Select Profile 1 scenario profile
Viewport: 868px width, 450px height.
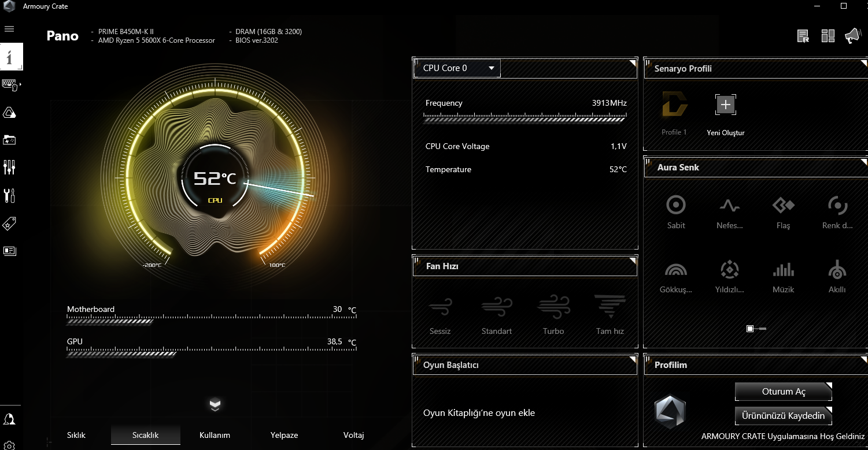674,114
